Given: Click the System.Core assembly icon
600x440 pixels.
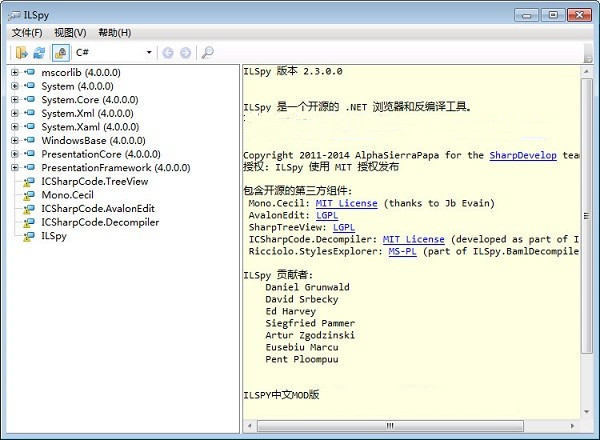Looking at the screenshot, I should pos(29,99).
